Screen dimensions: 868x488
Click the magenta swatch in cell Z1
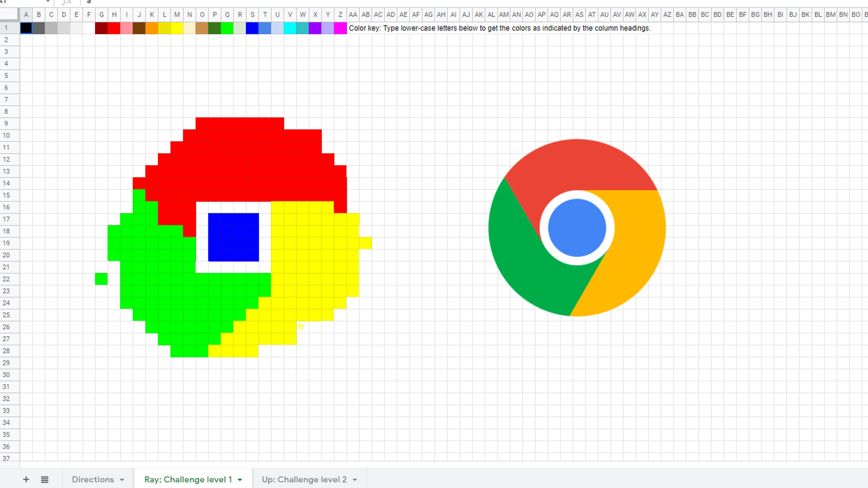[340, 28]
